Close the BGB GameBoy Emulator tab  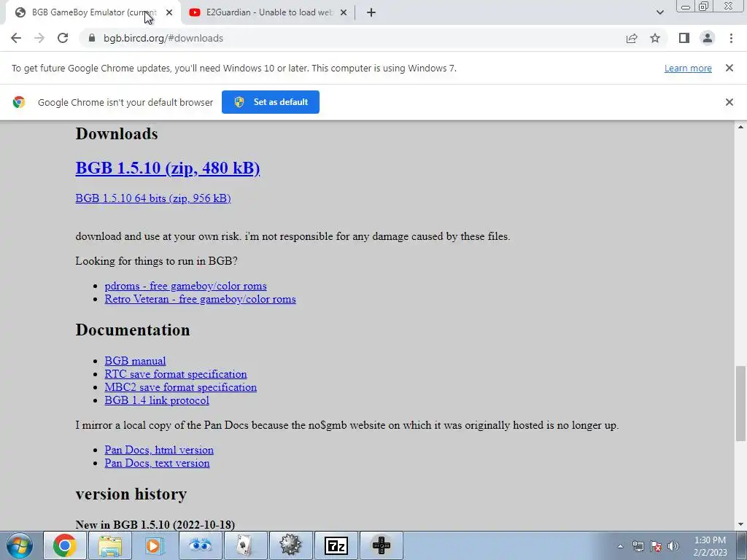tap(169, 12)
